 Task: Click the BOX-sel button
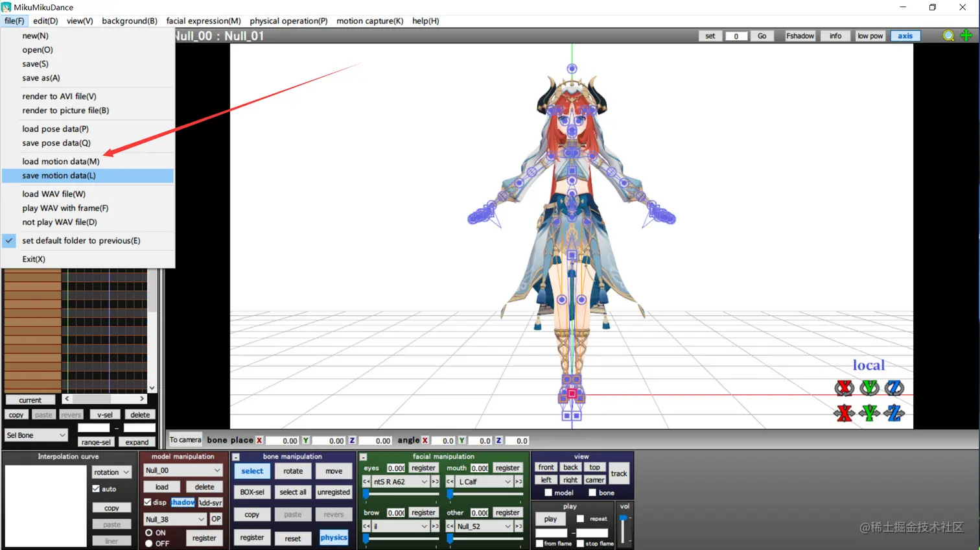[252, 492]
